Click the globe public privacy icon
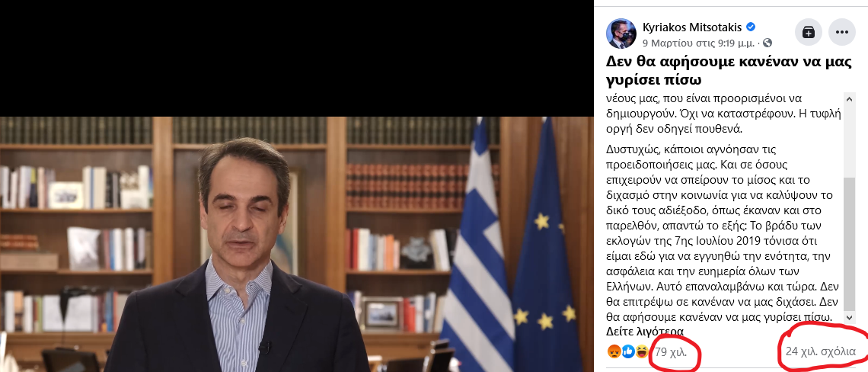 [x=767, y=43]
